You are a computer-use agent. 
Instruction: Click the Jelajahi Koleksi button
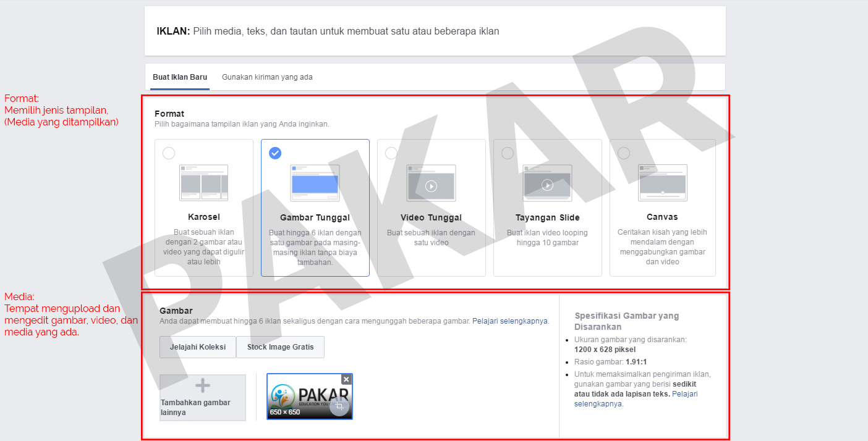[198, 347]
